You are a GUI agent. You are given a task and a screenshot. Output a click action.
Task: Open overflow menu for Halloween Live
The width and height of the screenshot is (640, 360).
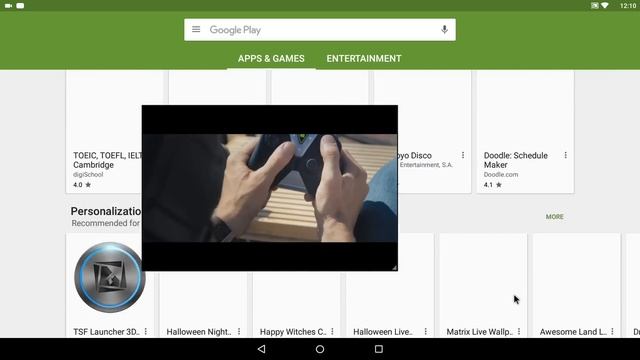tap(425, 331)
